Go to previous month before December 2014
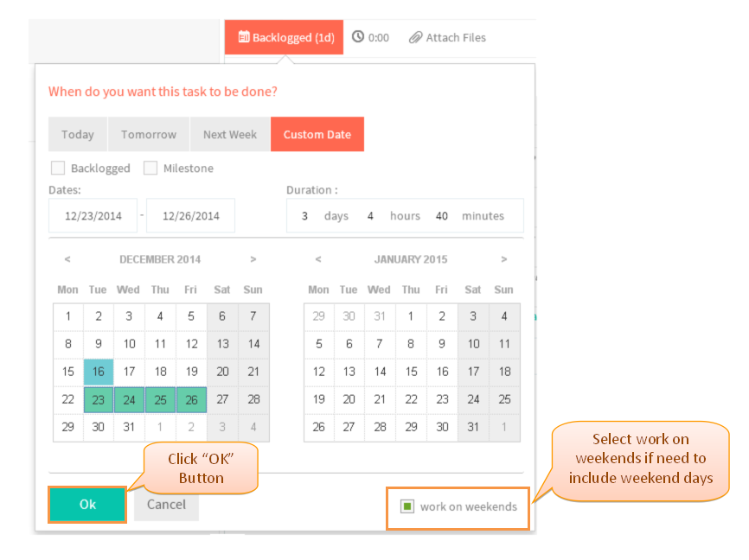 point(67,258)
